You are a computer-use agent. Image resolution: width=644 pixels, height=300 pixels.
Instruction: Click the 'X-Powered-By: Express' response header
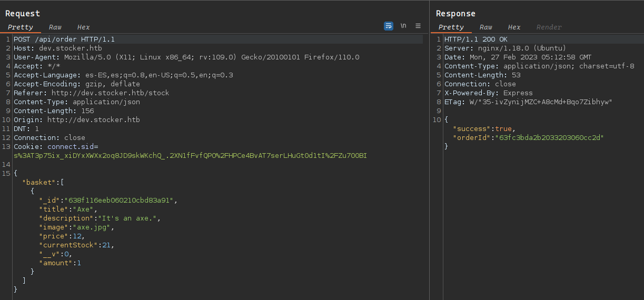(x=489, y=93)
